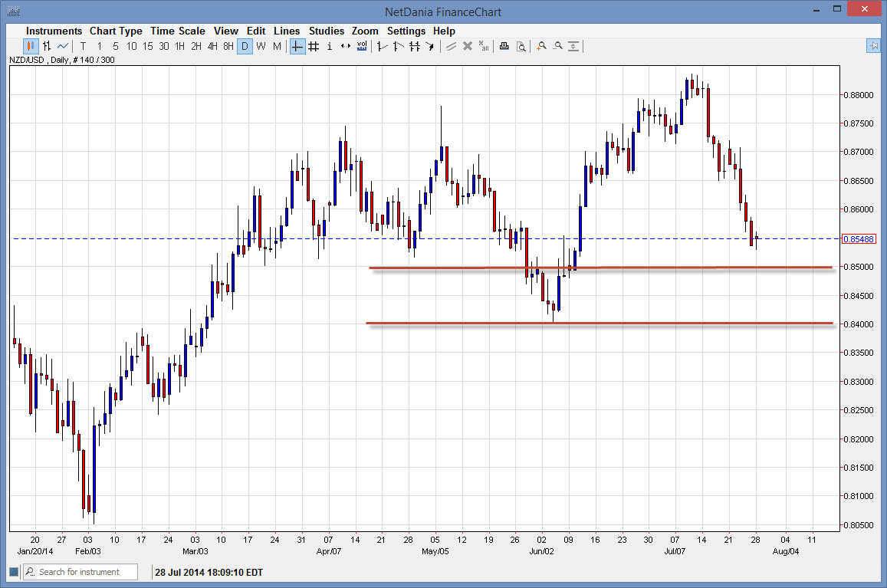
Task: Click the print preview icon
Action: click(x=521, y=46)
